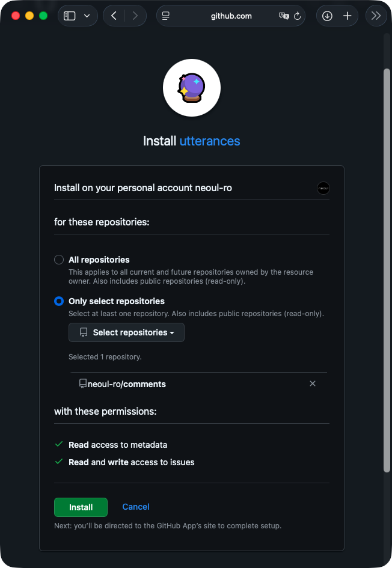This screenshot has width=392, height=568.
Task: Remove neoul-ro/comments from selected repositories
Action: 313,383
